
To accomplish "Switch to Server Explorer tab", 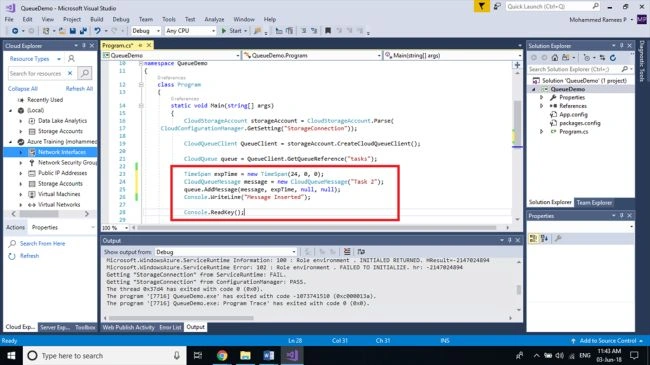I will (x=55, y=327).
